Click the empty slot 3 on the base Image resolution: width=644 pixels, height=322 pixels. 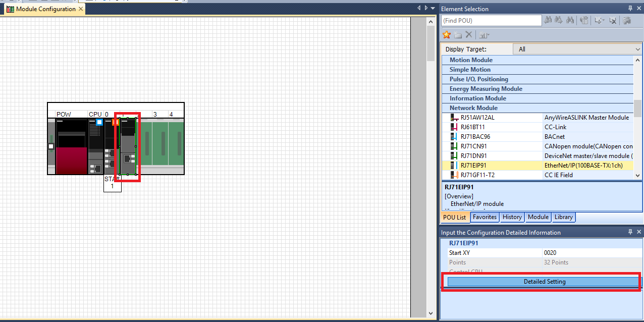(x=158, y=146)
